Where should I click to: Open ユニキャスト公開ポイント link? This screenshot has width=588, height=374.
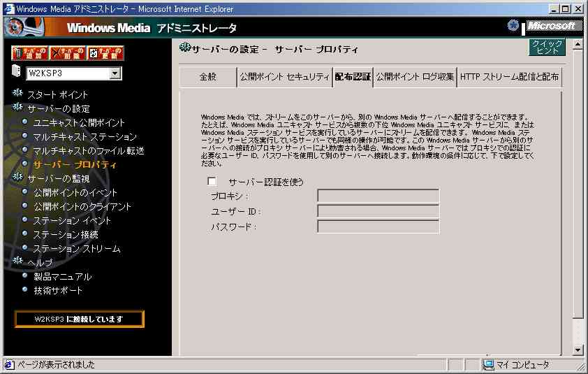pyautogui.click(x=79, y=123)
